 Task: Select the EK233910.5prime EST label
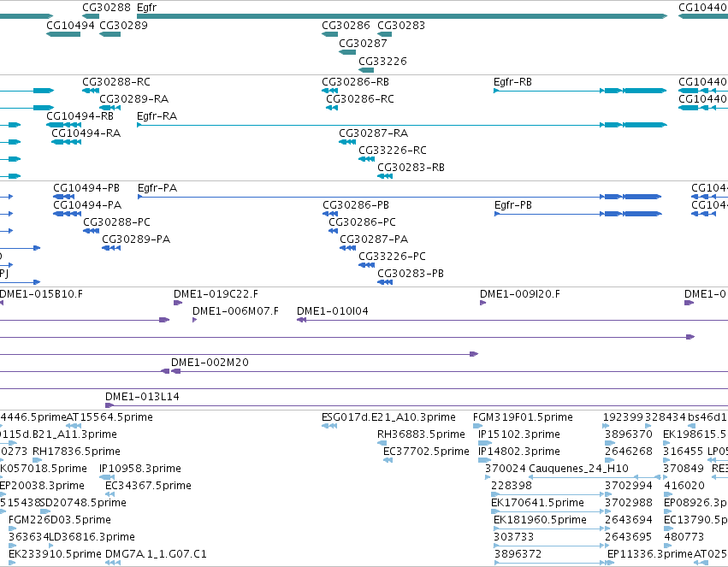pyautogui.click(x=55, y=554)
